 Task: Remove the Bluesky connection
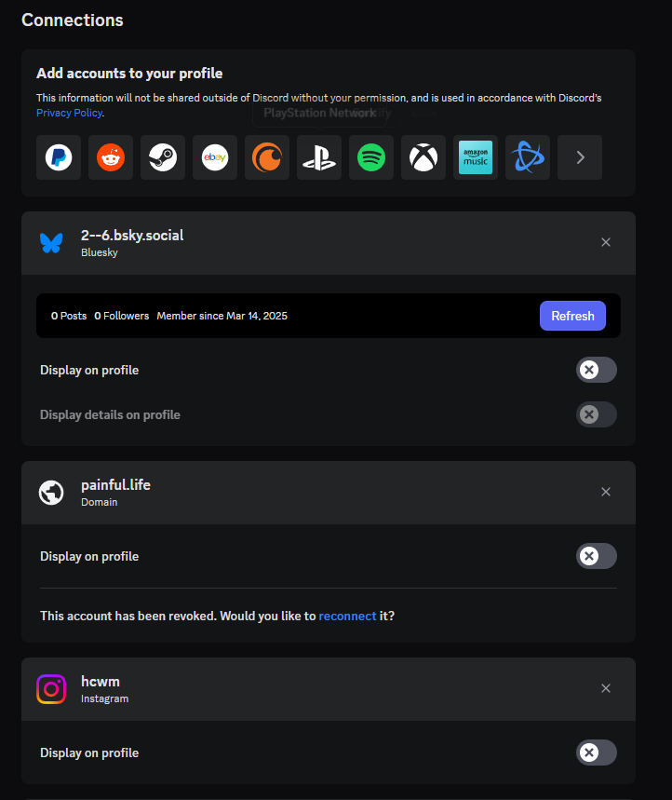click(x=606, y=242)
